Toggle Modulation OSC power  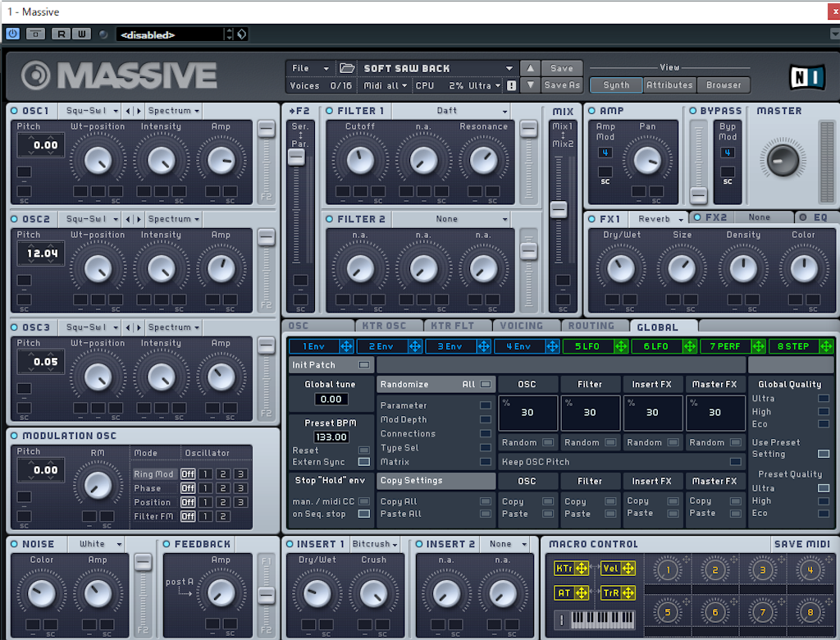tap(15, 436)
